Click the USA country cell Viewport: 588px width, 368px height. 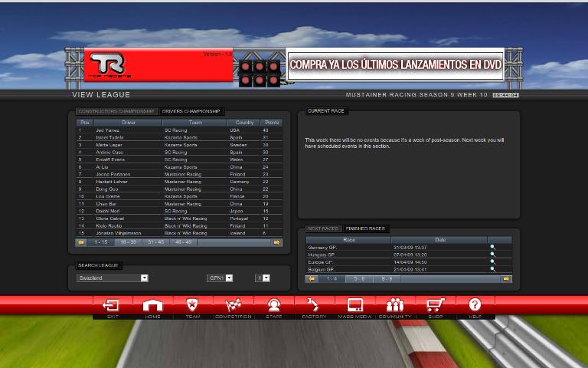coord(234,130)
